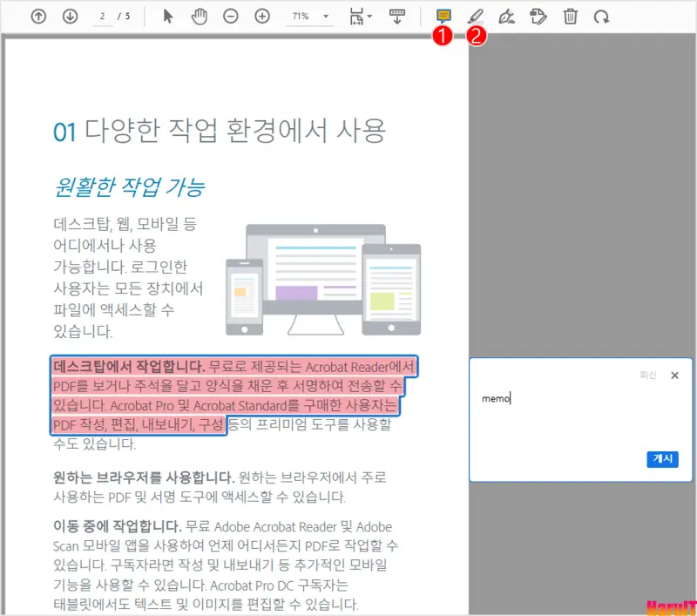Image resolution: width=697 pixels, height=616 pixels.
Task: Click the reading mode display icon
Action: 396,16
